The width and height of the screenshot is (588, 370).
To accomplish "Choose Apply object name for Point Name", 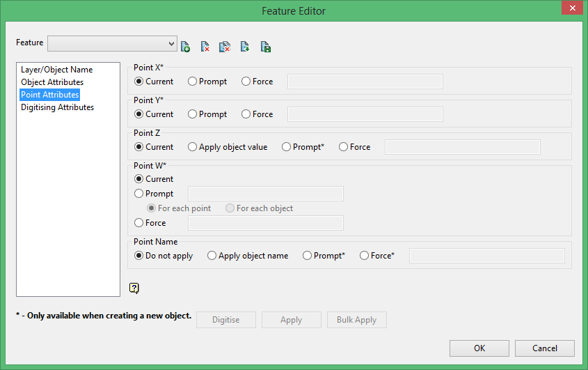I will (248, 256).
